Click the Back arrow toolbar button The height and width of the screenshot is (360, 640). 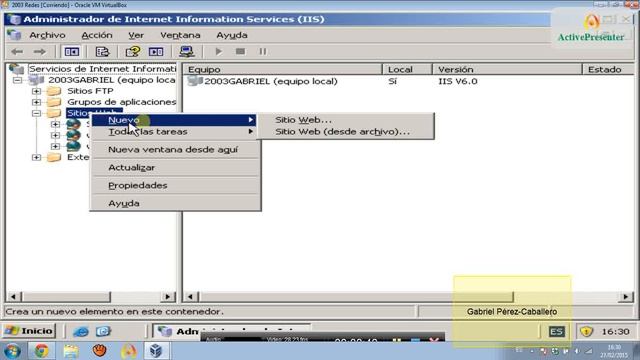(x=17, y=52)
